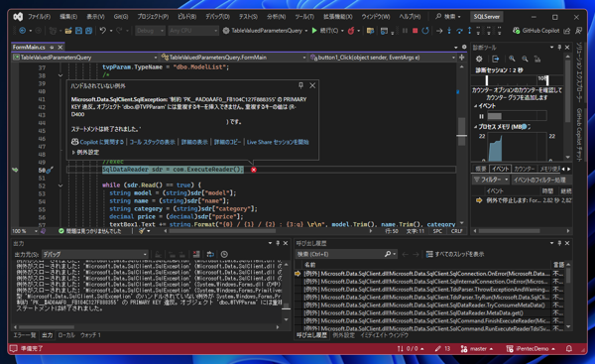
Task: Open the Git(G) menu
Action: 121,17
